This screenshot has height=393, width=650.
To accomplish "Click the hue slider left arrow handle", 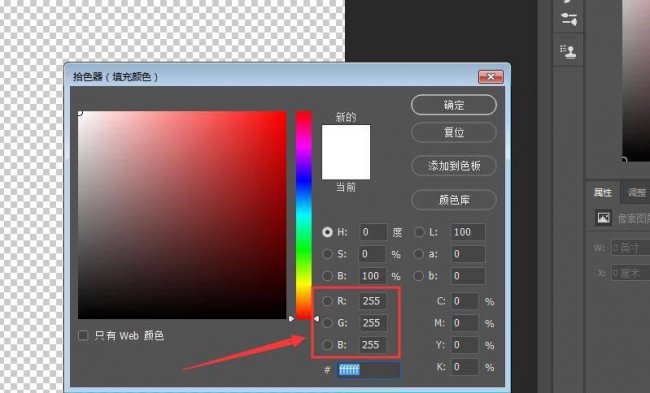I will [291, 318].
